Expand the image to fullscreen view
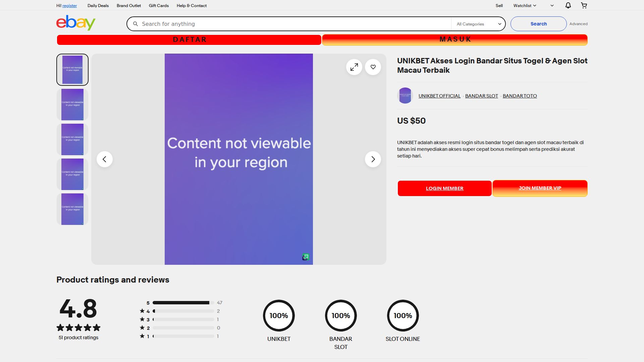 [354, 67]
